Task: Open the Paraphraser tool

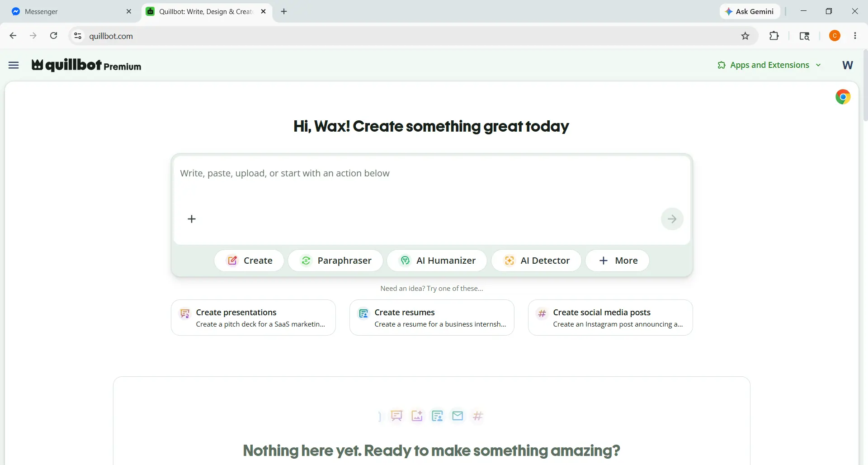Action: (335, 261)
